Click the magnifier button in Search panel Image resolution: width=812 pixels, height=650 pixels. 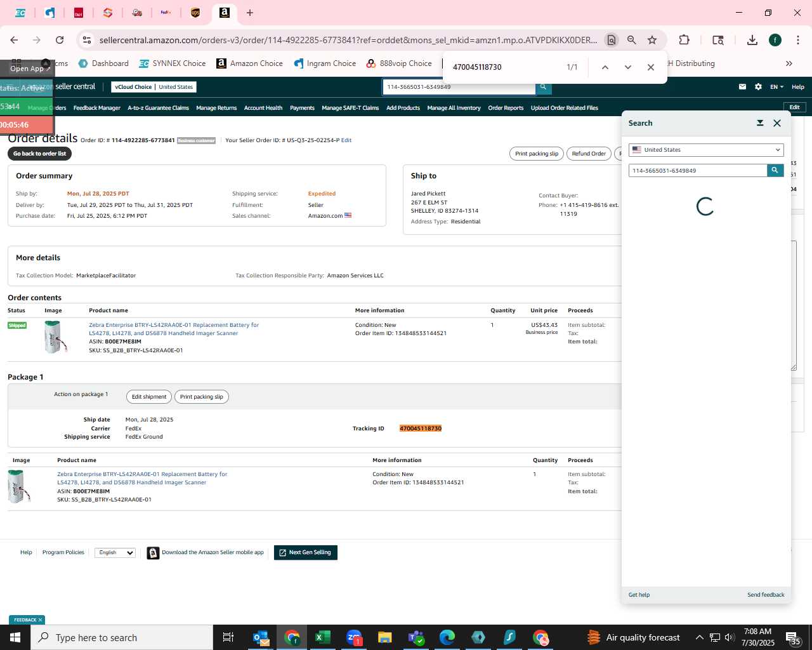[775, 170]
